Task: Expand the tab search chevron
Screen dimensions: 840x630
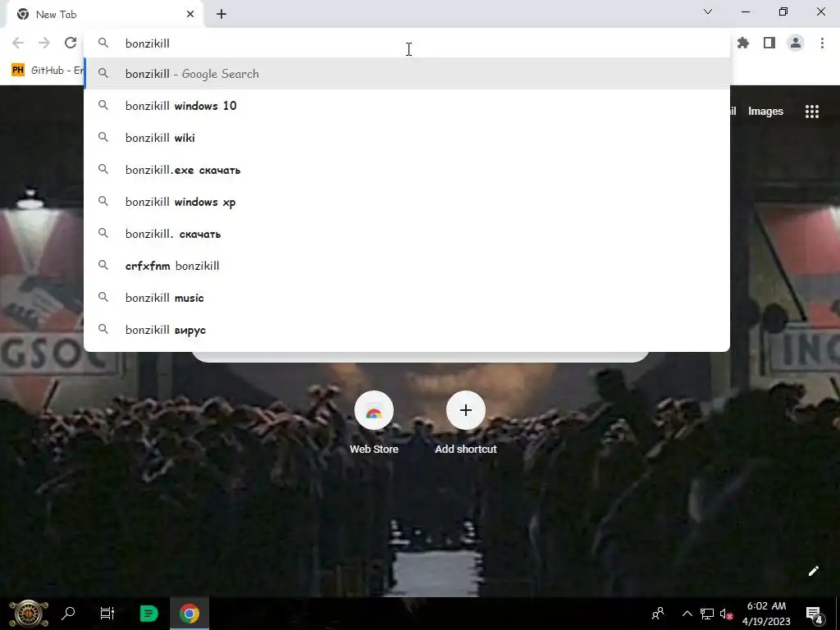Action: [708, 11]
